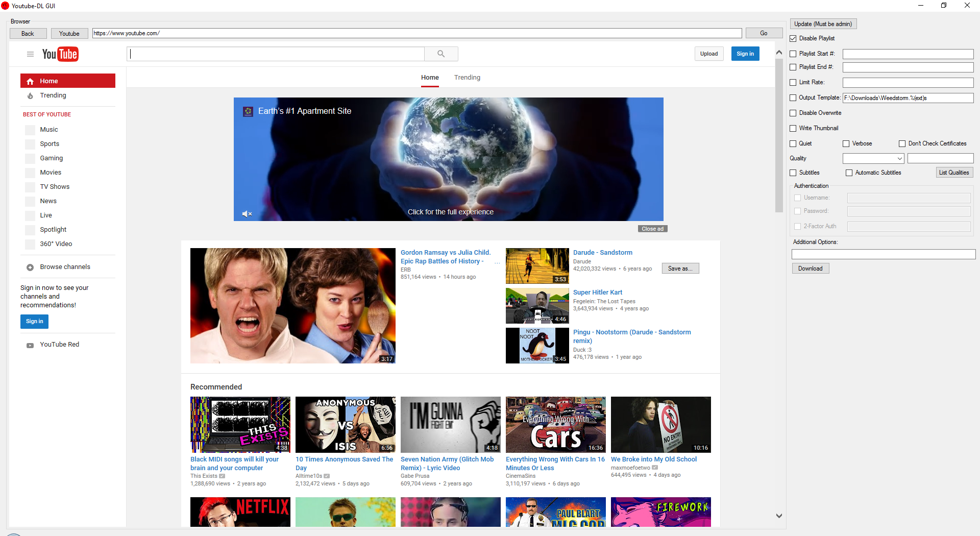Open Pingu - Nootstorm video link
This screenshot has width=980, height=536.
click(632, 336)
